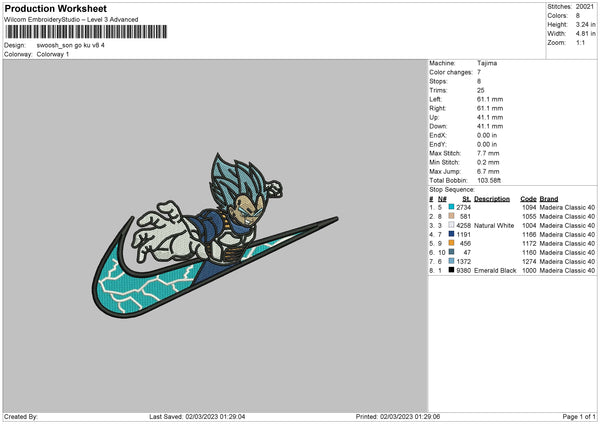Click the Total Bobbin value 103.58ft
The height and width of the screenshot is (424, 600).
point(489,180)
